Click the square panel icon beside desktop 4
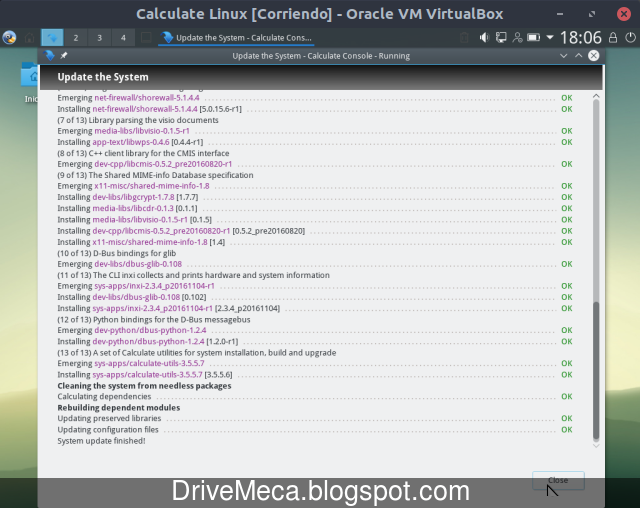640x508 pixels. (146, 38)
